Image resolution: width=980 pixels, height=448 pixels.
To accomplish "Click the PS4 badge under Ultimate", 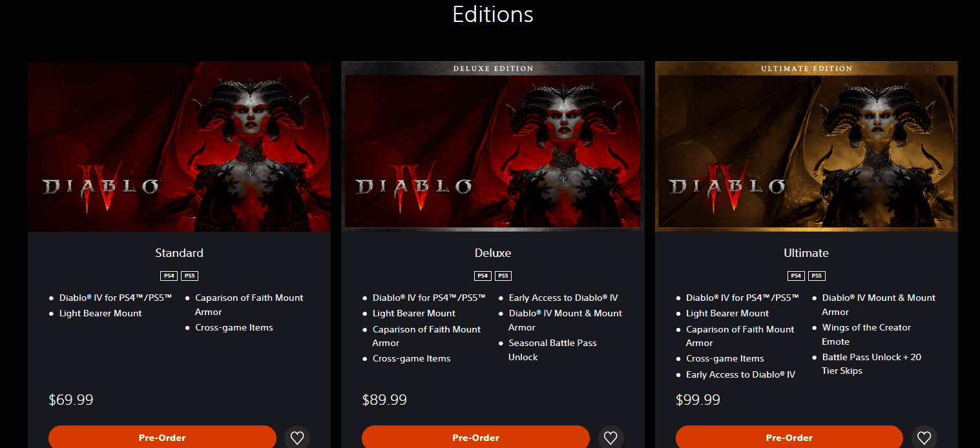I will [x=796, y=276].
